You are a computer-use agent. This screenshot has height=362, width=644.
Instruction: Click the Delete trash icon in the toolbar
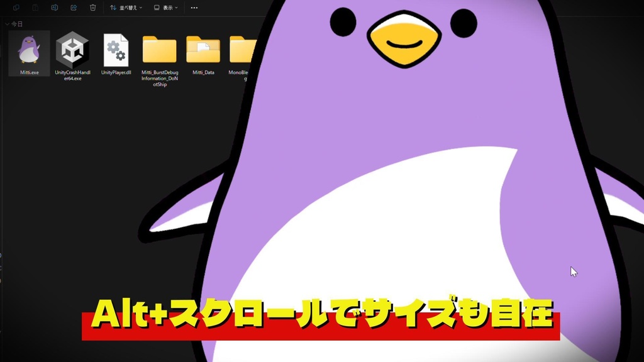pyautogui.click(x=92, y=8)
